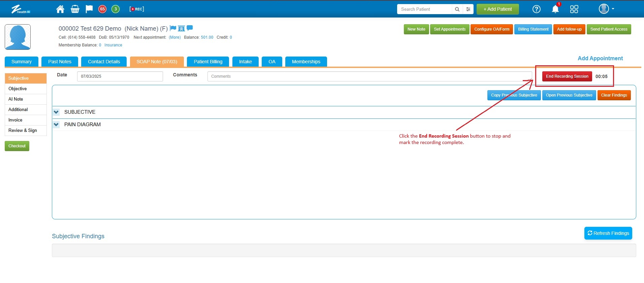Open the red 65 count badge
Image resolution: width=644 pixels, height=283 pixels.
[102, 9]
